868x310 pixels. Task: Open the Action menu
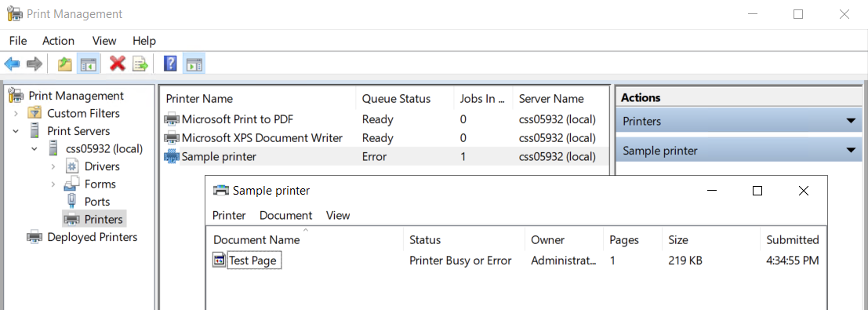tap(58, 41)
